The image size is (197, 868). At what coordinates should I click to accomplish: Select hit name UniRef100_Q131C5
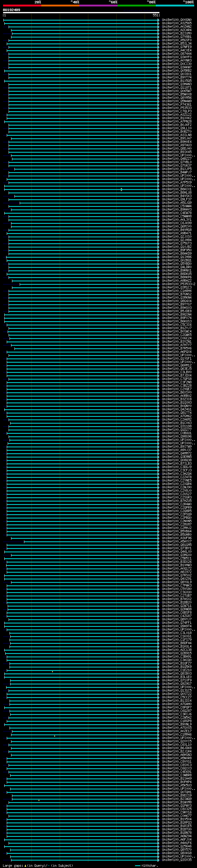click(x=177, y=690)
